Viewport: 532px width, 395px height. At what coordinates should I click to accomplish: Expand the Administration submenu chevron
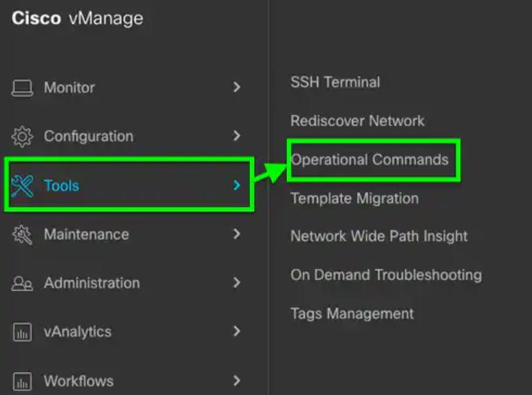[236, 284]
